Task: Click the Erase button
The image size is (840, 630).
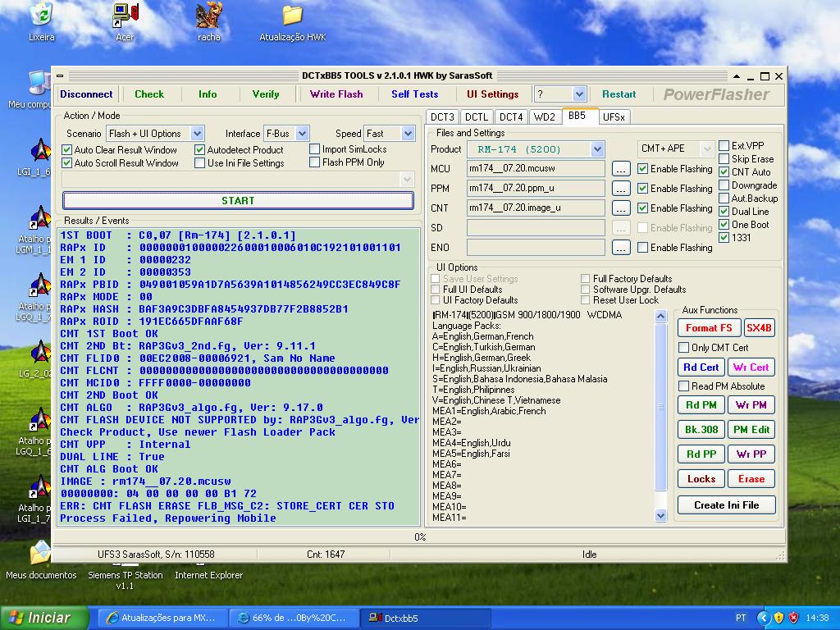Action: coord(751,479)
